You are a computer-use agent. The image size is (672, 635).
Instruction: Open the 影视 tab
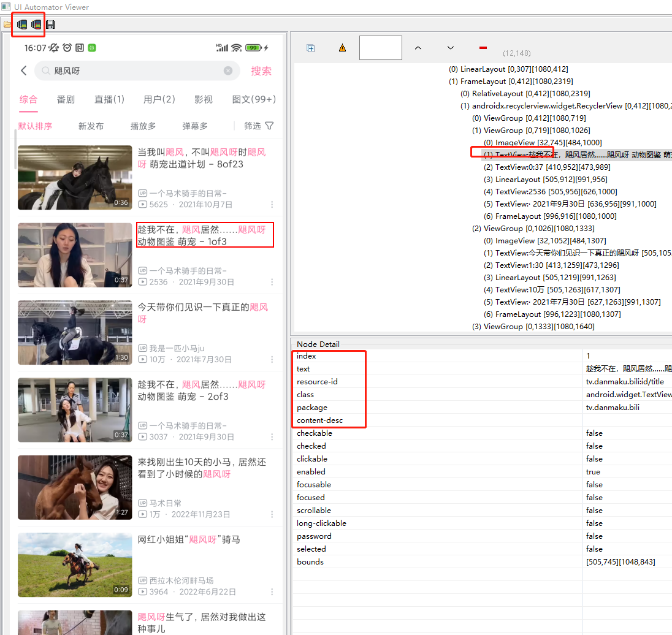click(203, 99)
